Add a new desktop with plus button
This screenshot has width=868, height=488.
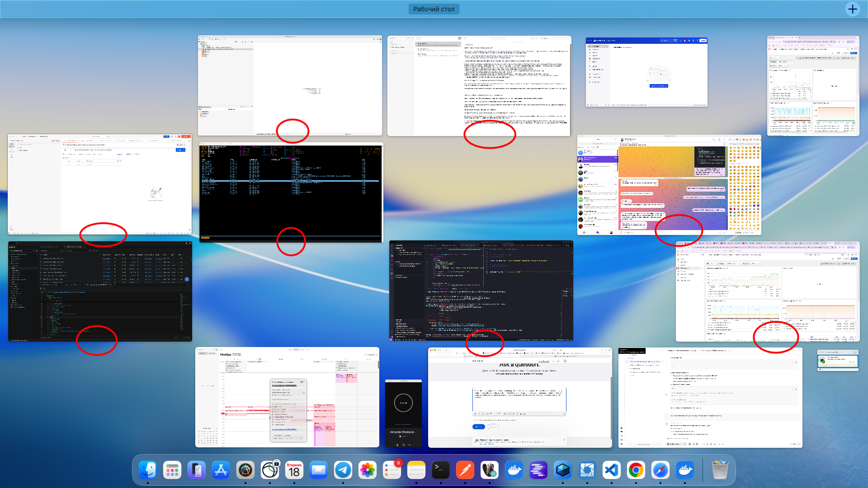pyautogui.click(x=853, y=9)
